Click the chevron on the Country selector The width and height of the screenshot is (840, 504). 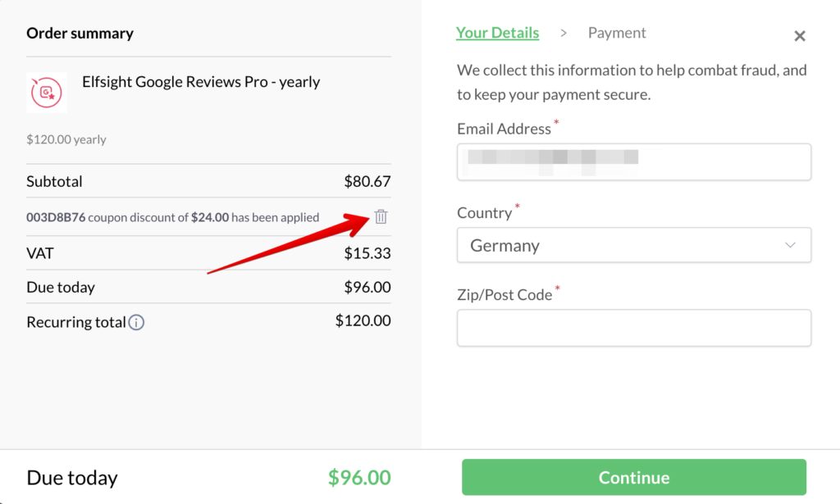click(790, 245)
